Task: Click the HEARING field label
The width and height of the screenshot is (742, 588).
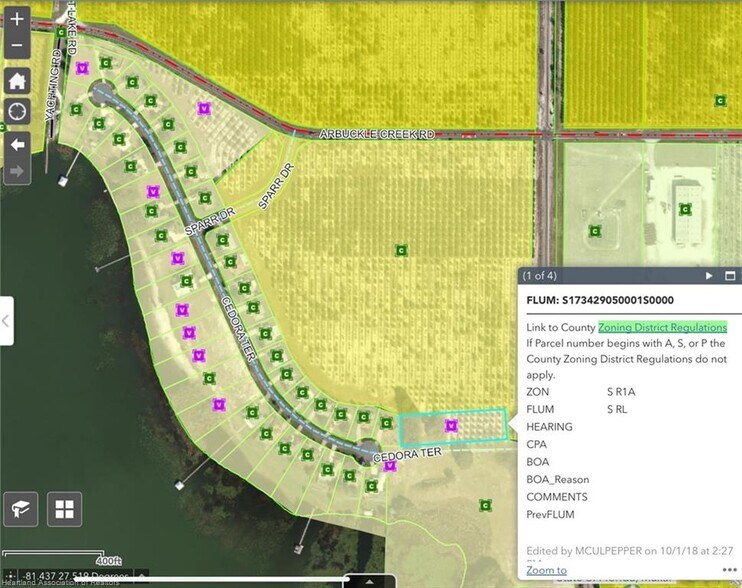Action: click(x=549, y=427)
